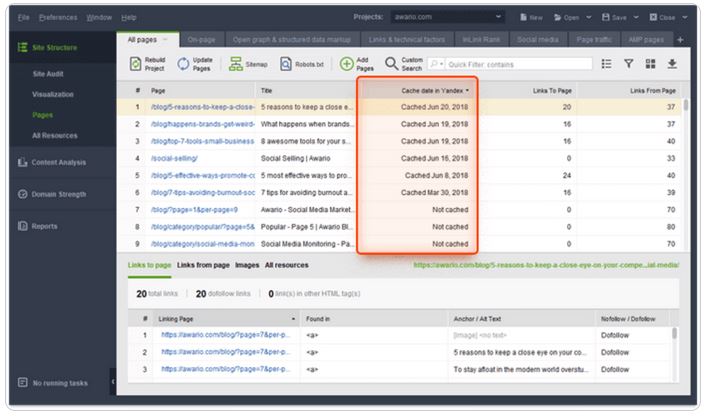The width and height of the screenshot is (706, 416).
Task: Open the Help menu
Action: tap(128, 17)
